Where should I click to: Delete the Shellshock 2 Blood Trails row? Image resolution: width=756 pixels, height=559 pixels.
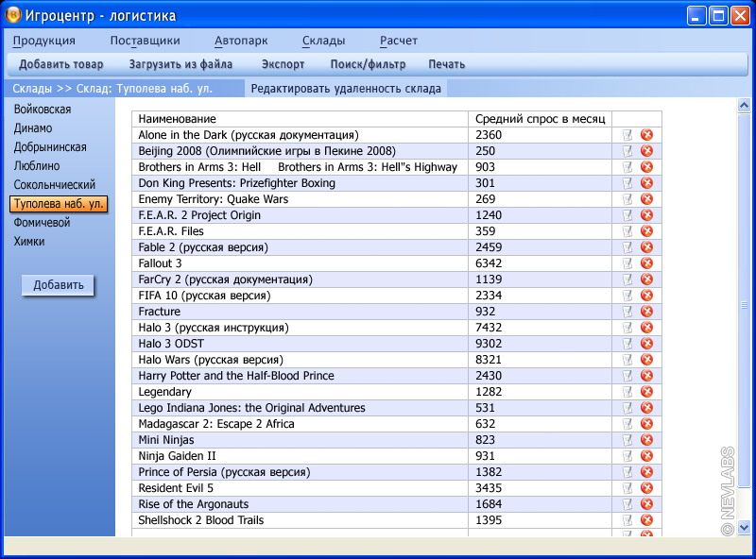click(647, 520)
